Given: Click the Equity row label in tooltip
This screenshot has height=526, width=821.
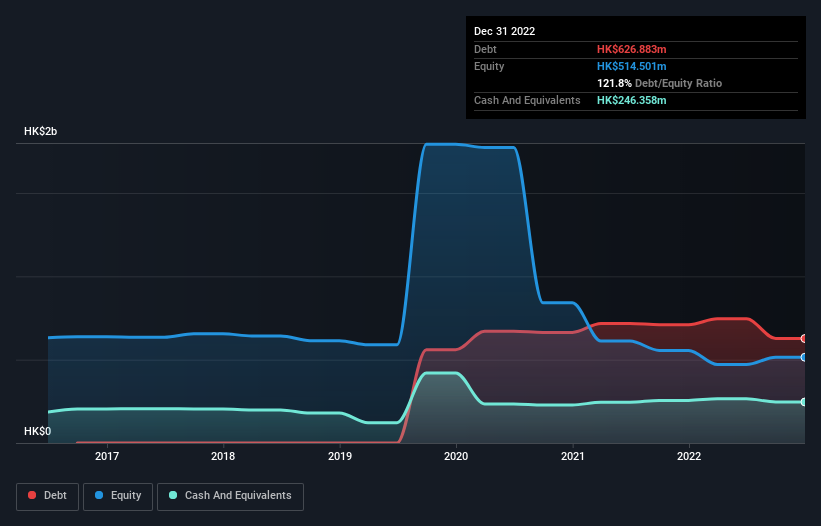Looking at the screenshot, I should (x=489, y=66).
